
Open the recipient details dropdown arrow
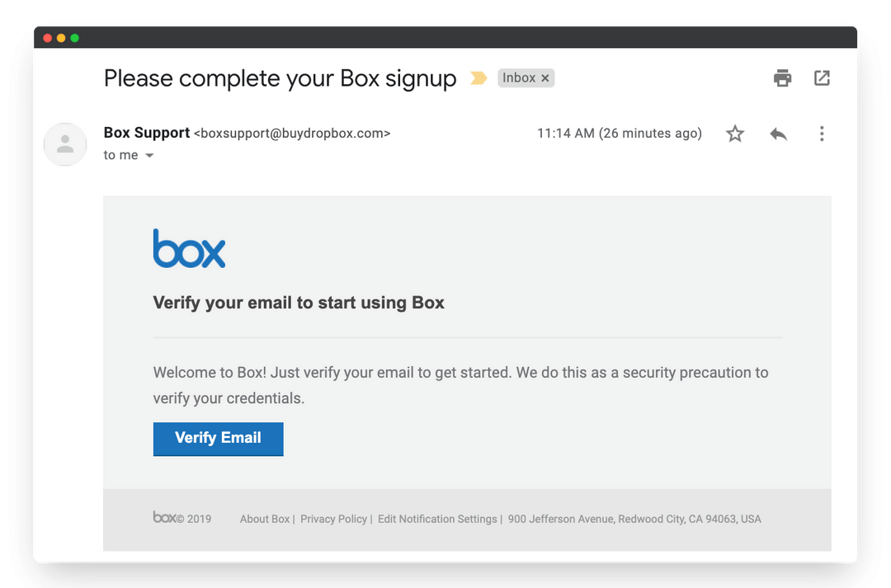pos(149,155)
